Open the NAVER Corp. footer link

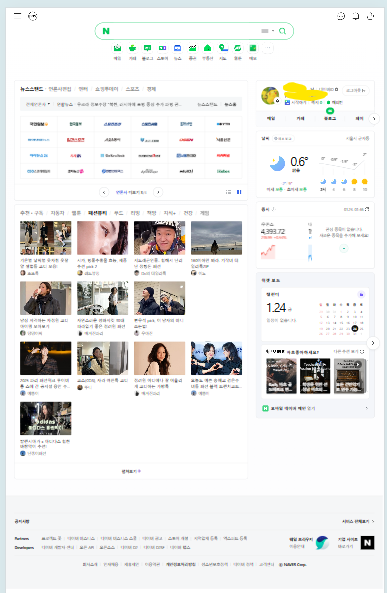[x=292, y=565]
